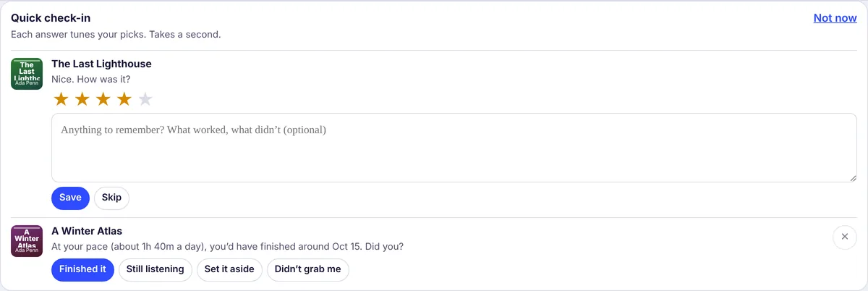The width and height of the screenshot is (868, 291).
Task: Open The Last Lighthouse title
Action: (101, 64)
